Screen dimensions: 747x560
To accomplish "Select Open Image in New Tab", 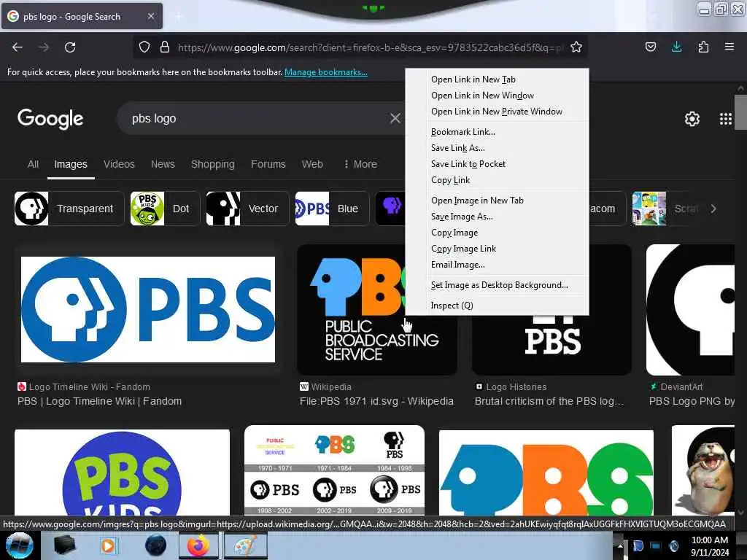I will click(497, 201).
